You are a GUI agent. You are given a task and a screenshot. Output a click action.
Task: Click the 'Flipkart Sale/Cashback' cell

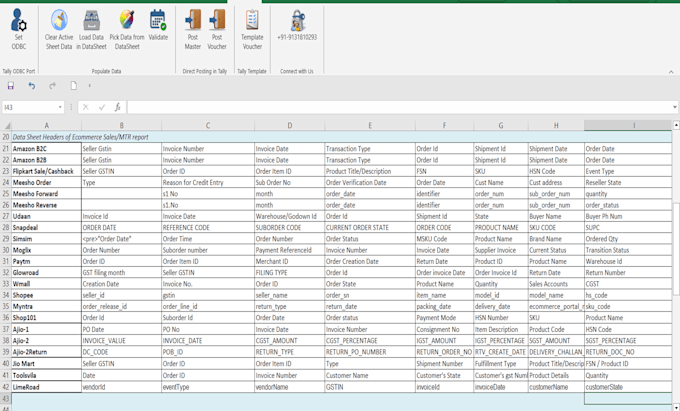(x=47, y=171)
